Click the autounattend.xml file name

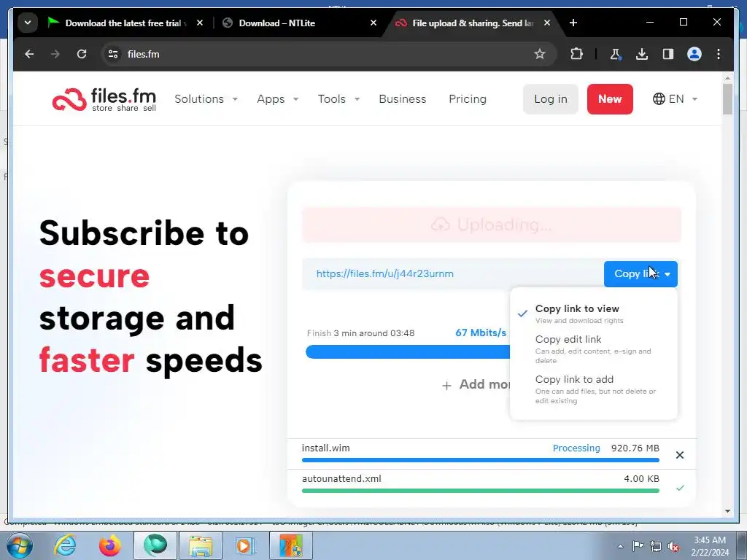[x=341, y=478]
